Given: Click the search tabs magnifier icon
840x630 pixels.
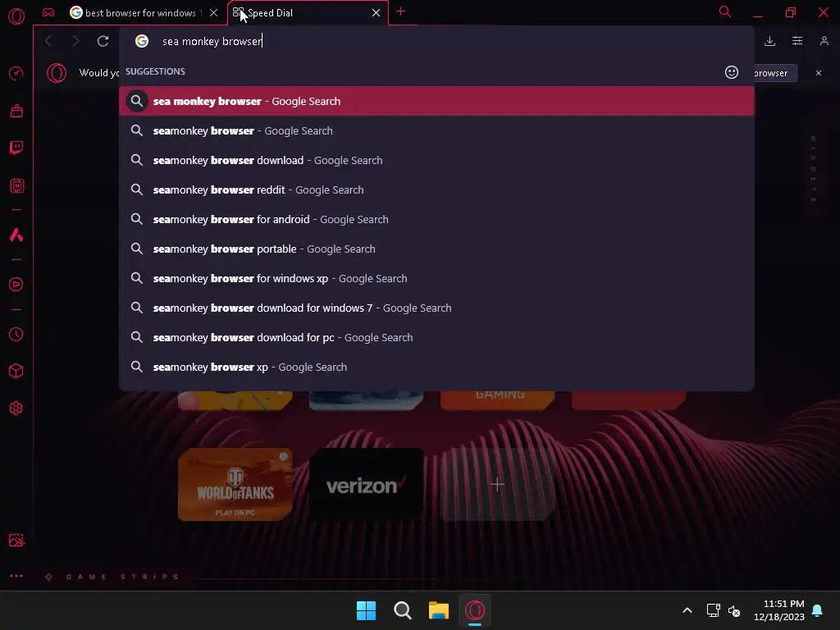Looking at the screenshot, I should (x=725, y=11).
